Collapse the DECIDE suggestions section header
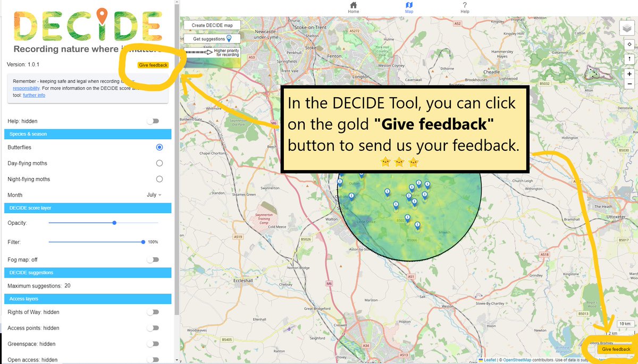Screen dimensions: 638x364 [88, 273]
